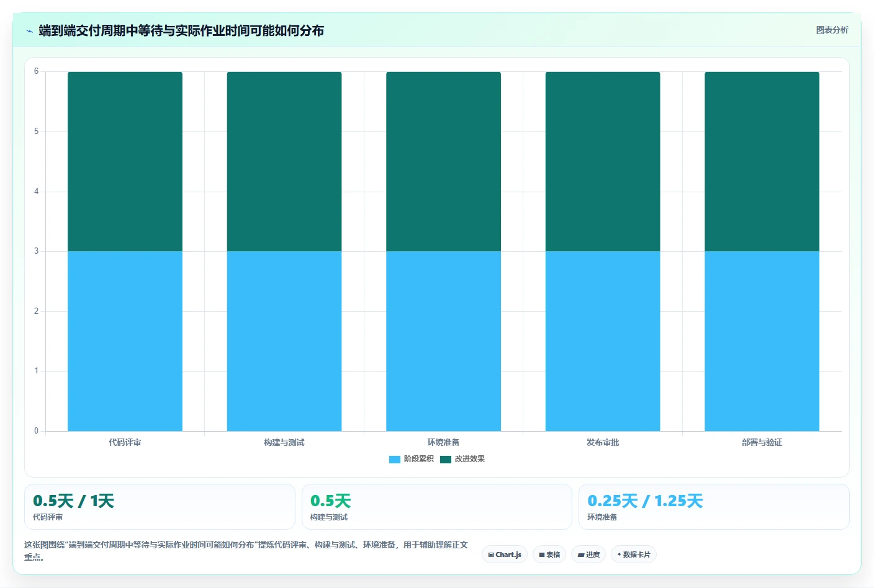Viewport: 874px width, 588px height.
Task: Click the 部署与验证 x-axis label
Action: pyautogui.click(x=762, y=442)
